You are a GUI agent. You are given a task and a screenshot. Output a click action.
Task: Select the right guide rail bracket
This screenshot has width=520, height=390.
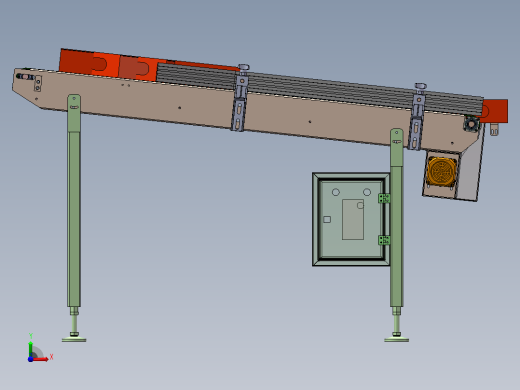[x=416, y=122]
